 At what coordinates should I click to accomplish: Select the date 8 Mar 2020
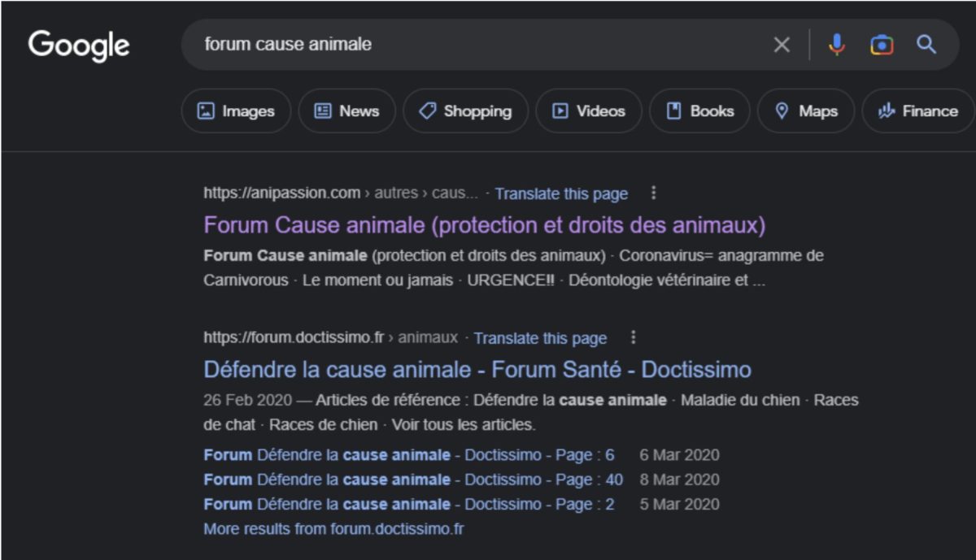click(x=679, y=480)
